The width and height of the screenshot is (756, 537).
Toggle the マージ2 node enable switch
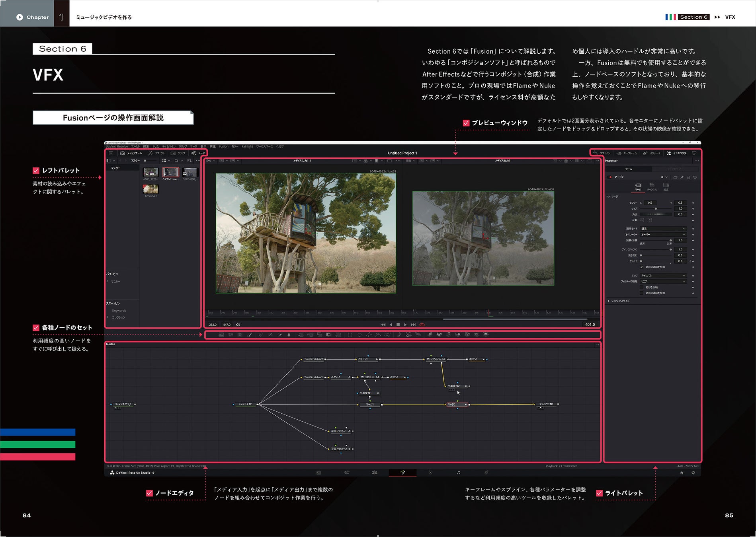pyautogui.click(x=609, y=177)
